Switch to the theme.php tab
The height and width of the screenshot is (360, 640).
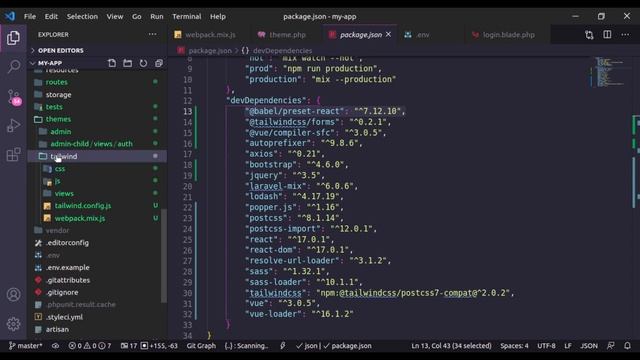(286, 35)
